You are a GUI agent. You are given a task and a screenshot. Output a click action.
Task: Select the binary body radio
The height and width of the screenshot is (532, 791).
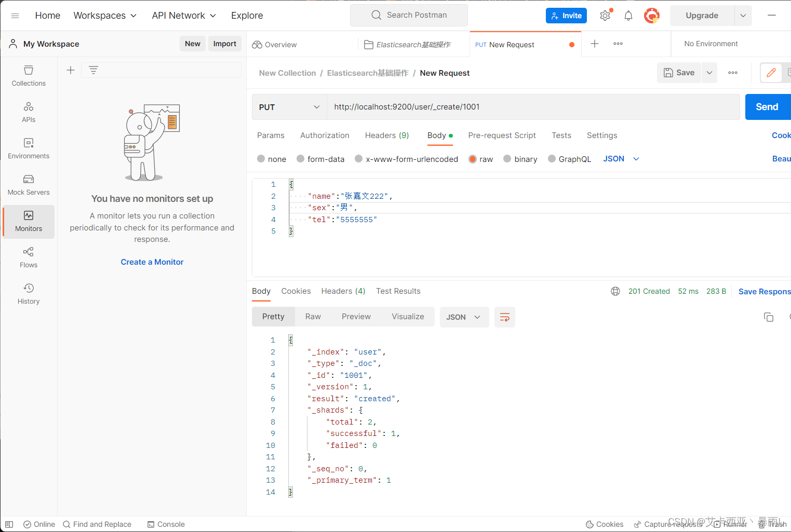coord(507,159)
